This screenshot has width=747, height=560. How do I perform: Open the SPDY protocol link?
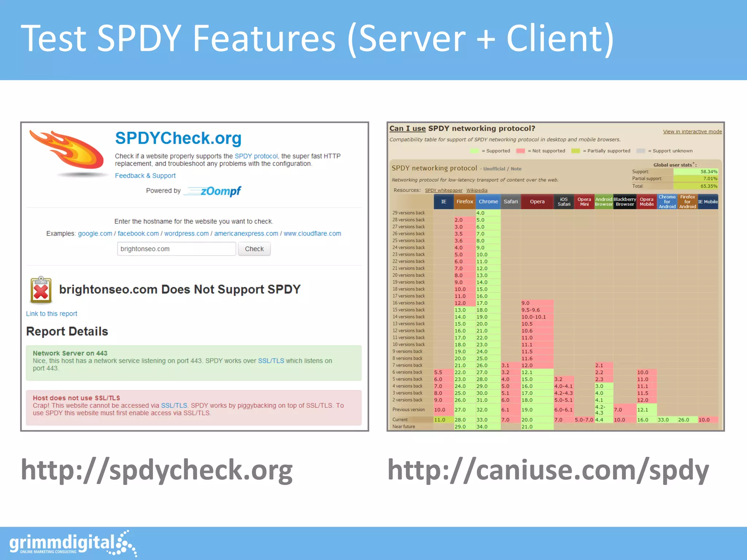(256, 156)
